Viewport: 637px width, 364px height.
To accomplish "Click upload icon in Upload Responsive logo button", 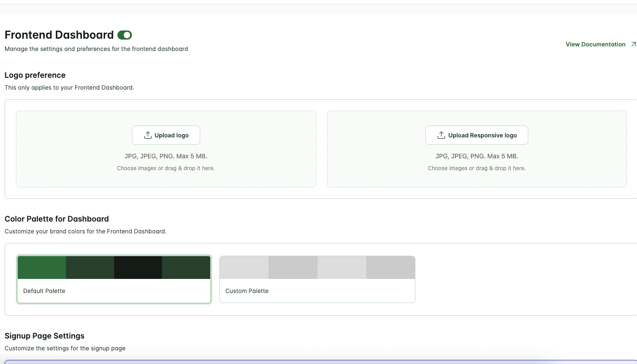I will 441,135.
